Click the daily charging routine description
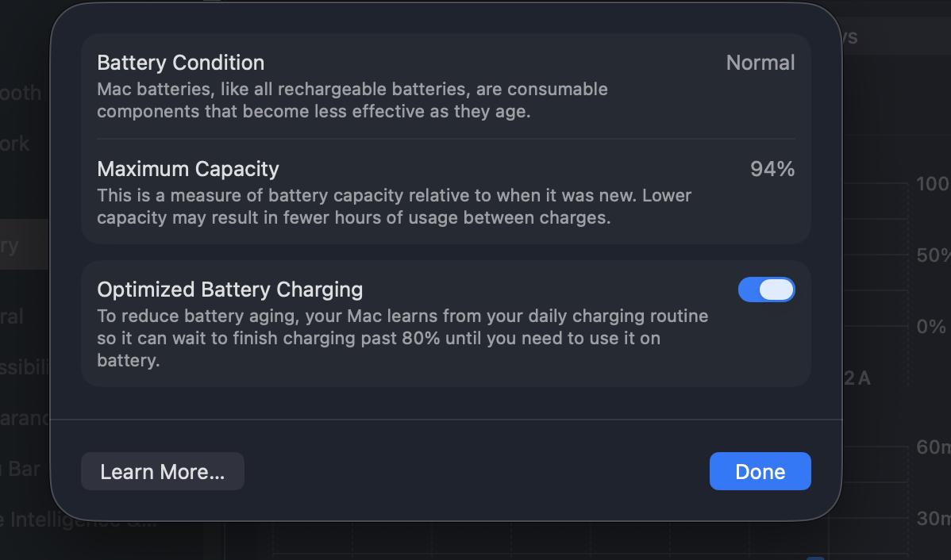 click(402, 338)
